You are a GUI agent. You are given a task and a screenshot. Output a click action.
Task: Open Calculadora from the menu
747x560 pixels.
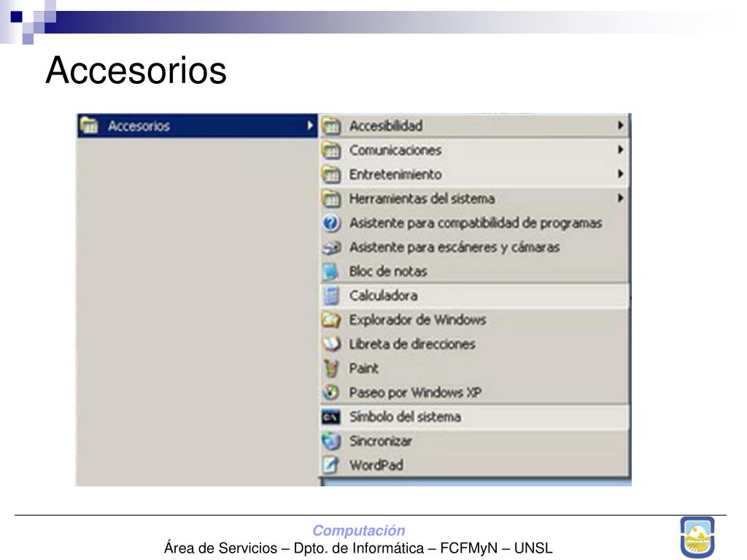click(x=474, y=296)
